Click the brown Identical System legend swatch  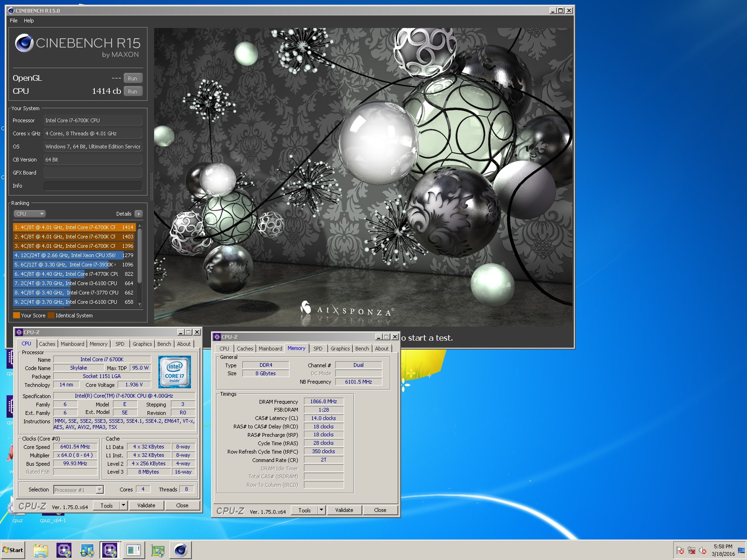[x=51, y=315]
